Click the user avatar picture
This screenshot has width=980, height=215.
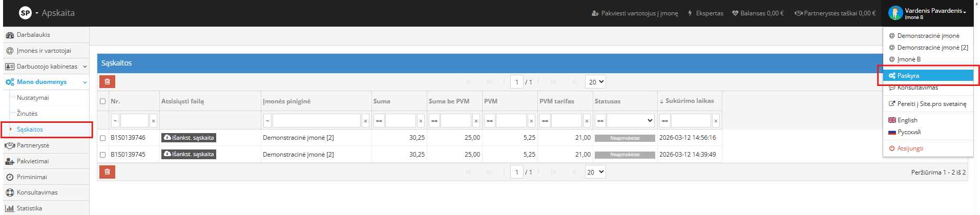click(x=895, y=13)
